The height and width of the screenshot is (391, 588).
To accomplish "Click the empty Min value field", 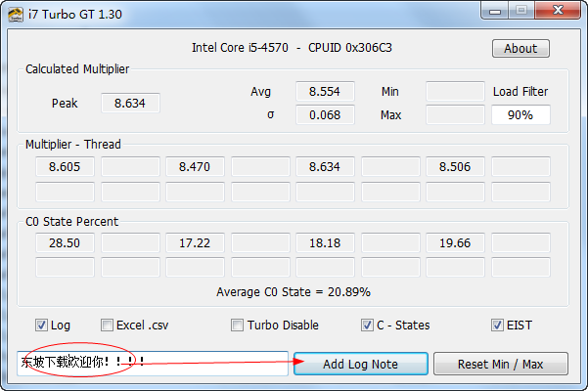I will [455, 91].
